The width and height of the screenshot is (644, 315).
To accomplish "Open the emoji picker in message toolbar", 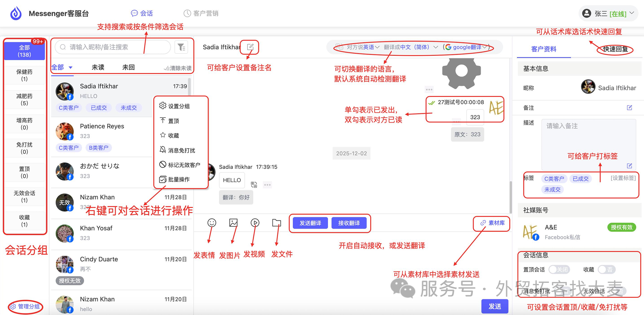I will (x=212, y=223).
